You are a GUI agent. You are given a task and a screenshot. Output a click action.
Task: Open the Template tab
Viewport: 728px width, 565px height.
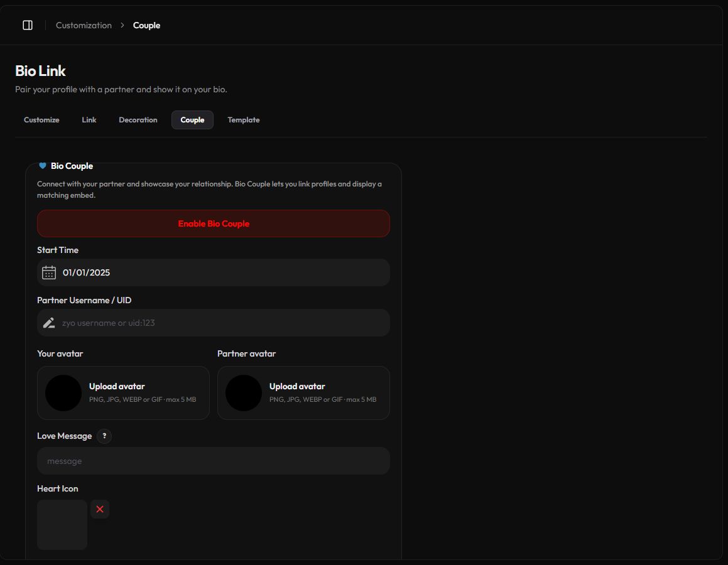[243, 120]
